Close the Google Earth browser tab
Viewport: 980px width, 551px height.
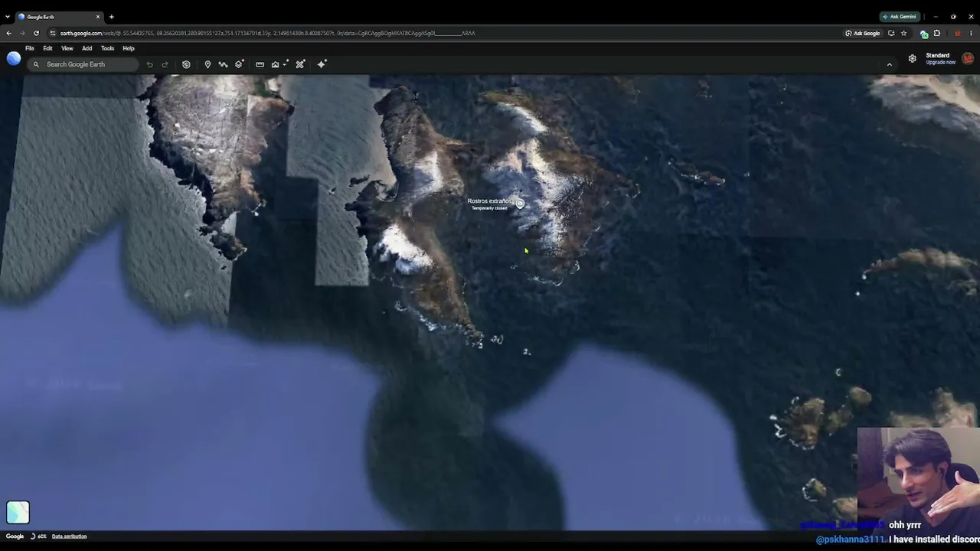(x=98, y=16)
